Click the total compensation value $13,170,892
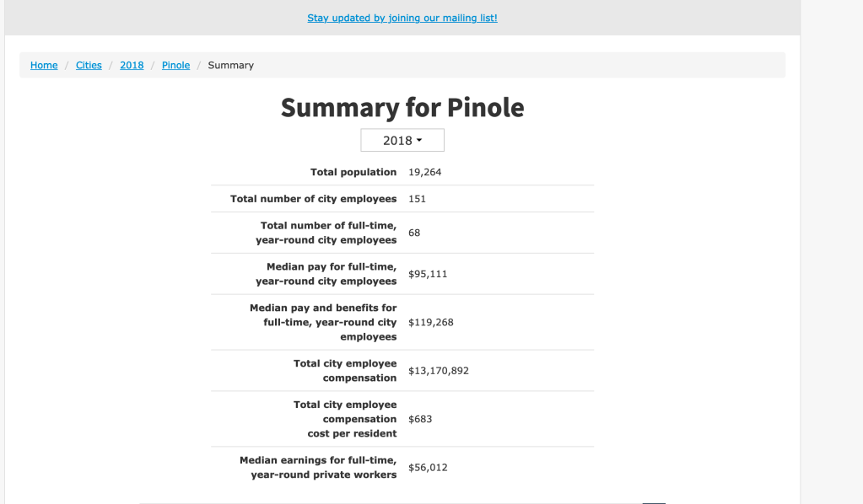 [438, 371]
